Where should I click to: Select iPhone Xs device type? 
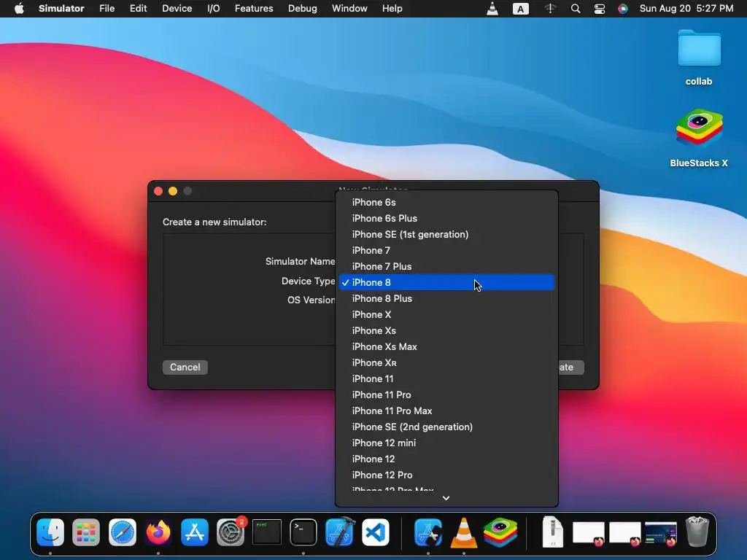[446, 330]
